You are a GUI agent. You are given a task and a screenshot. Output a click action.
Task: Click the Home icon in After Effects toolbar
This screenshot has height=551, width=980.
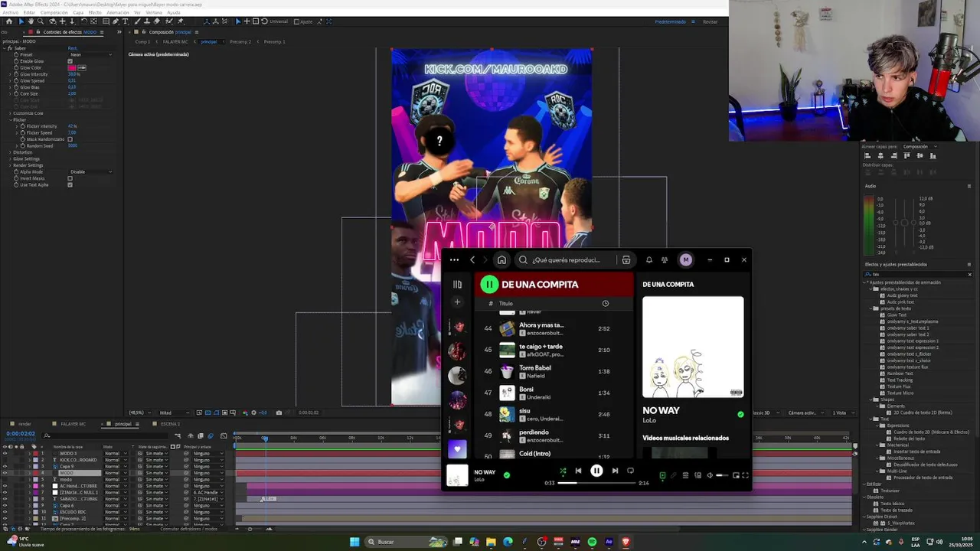pyautogui.click(x=9, y=21)
